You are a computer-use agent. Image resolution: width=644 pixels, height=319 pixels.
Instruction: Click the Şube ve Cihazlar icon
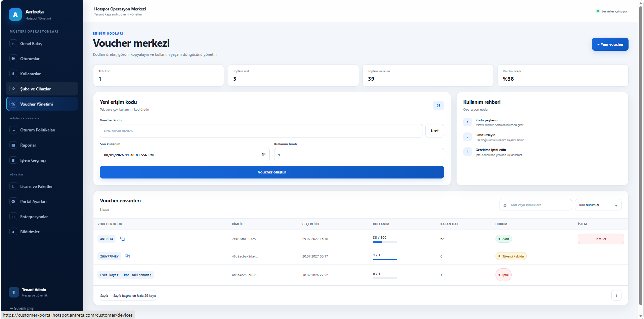tap(13, 89)
